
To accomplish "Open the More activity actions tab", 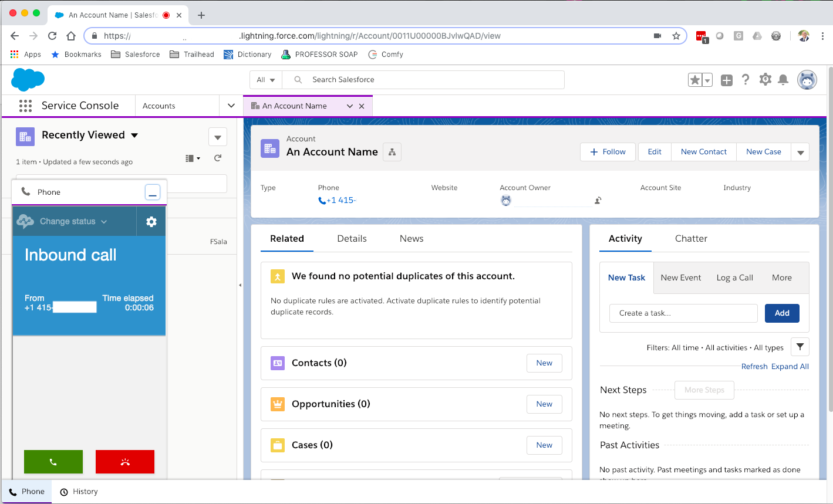I will click(x=782, y=278).
